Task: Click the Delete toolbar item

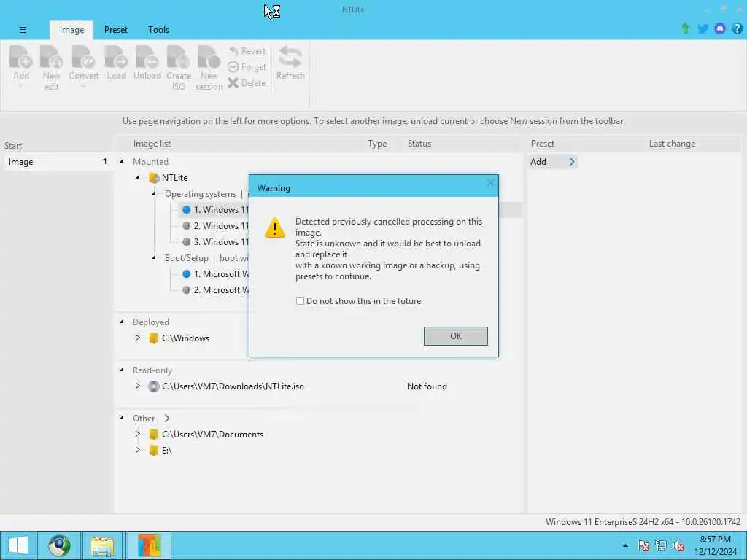Action: tap(247, 83)
